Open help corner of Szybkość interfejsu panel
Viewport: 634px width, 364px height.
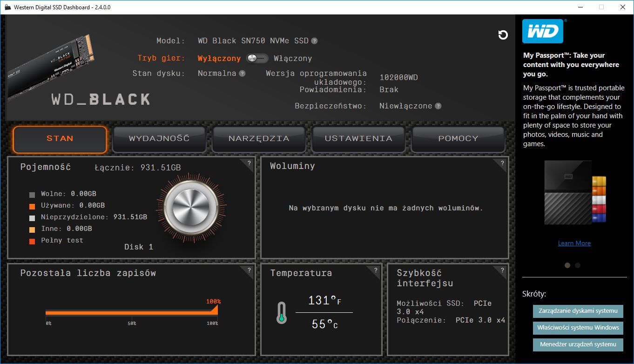(502, 270)
